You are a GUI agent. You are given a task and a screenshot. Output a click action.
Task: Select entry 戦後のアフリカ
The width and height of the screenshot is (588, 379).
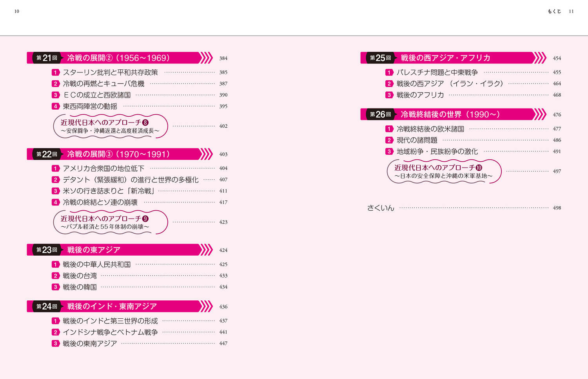click(420, 95)
